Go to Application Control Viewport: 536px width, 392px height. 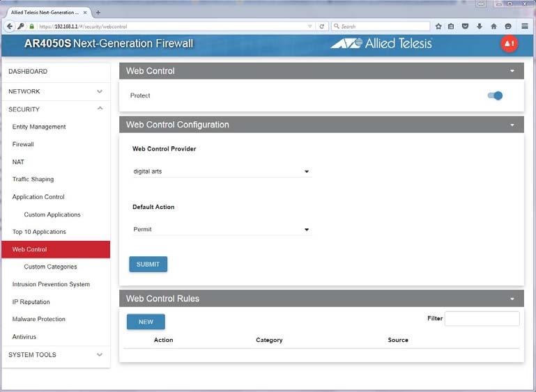click(x=38, y=197)
